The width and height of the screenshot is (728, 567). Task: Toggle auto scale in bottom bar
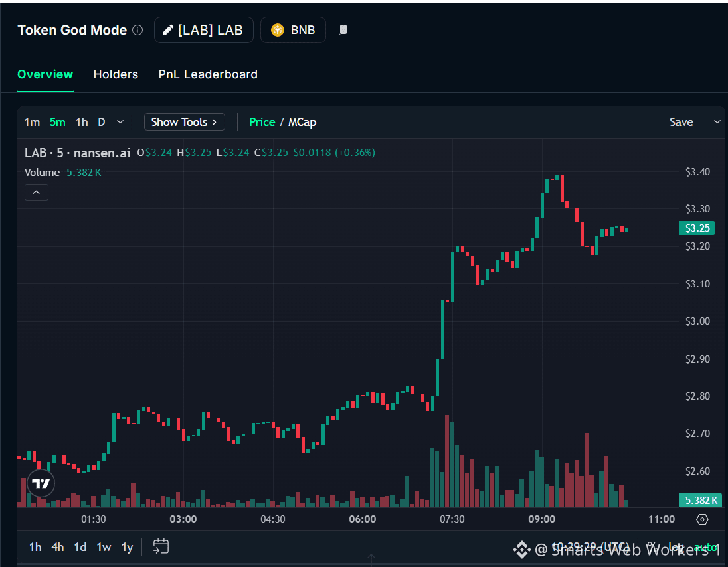click(705, 548)
